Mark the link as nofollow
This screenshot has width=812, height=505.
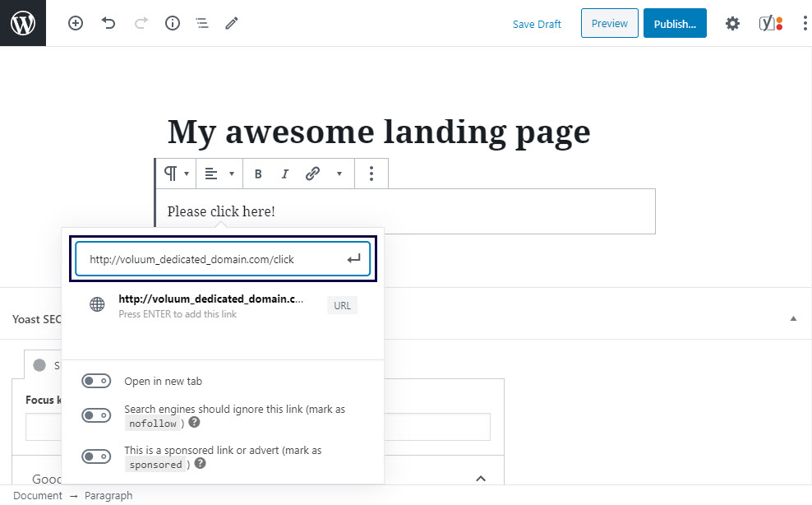pyautogui.click(x=96, y=415)
